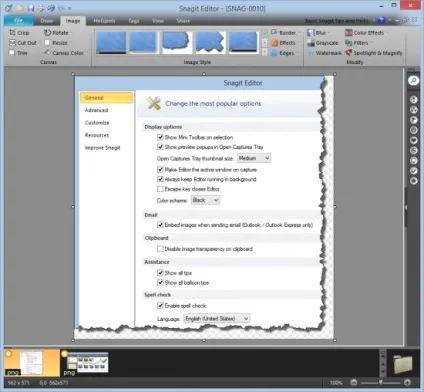Click 'Always keep Editor running in background' checkbox
Viewport: 424px width, 392px height.
(160, 179)
